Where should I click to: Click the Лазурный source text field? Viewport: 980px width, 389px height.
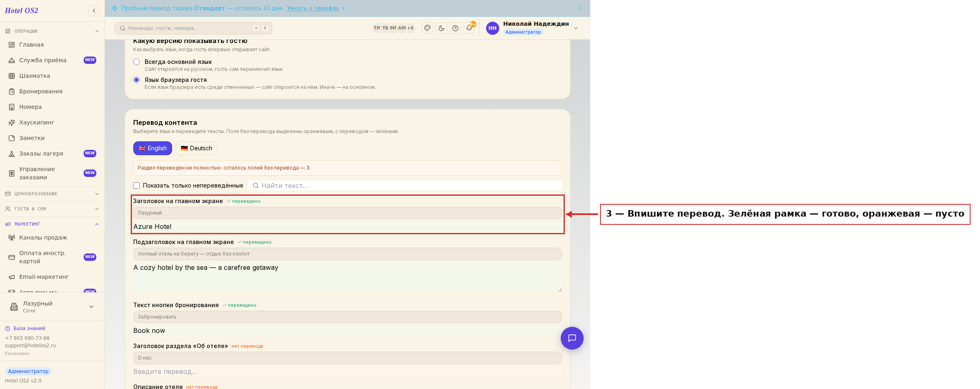347,213
